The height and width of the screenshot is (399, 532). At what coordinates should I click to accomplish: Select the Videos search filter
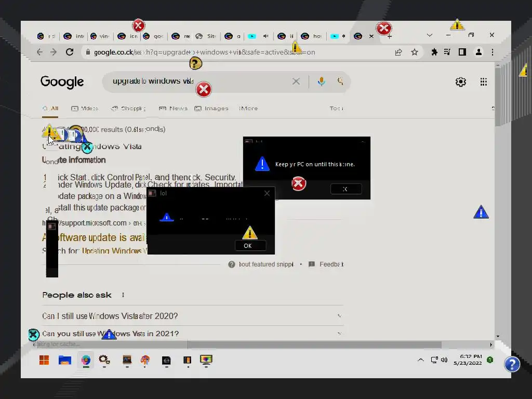pyautogui.click(x=85, y=109)
